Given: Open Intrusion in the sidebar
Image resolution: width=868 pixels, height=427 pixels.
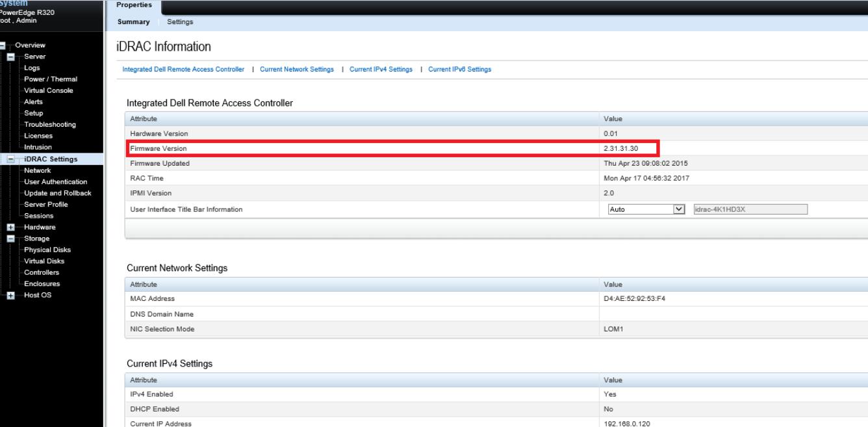Looking at the screenshot, I should (38, 148).
